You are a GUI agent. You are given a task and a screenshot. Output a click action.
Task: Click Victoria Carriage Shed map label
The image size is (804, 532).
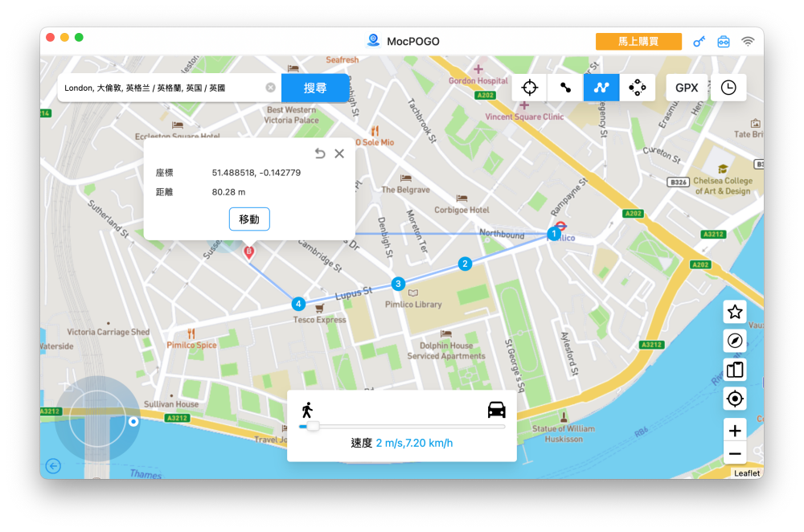[x=109, y=332]
